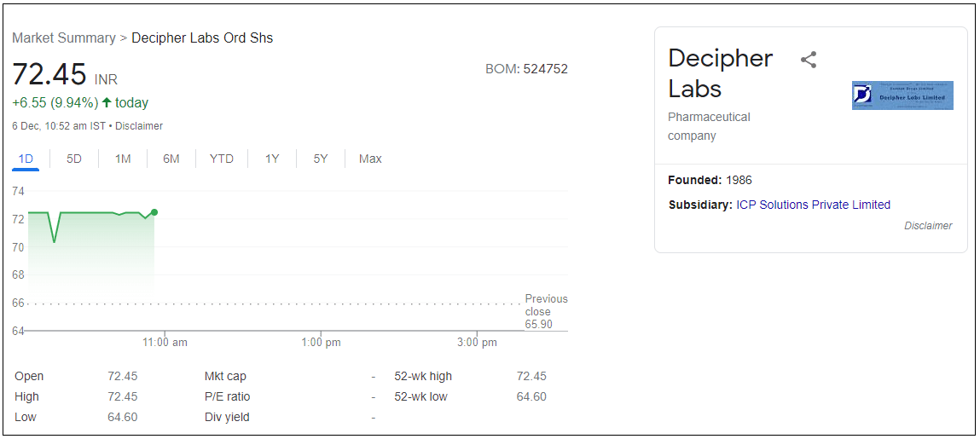Viewport: 980px width, 439px height.
Task: Click the Disclaimer link under the price
Action: [x=139, y=126]
